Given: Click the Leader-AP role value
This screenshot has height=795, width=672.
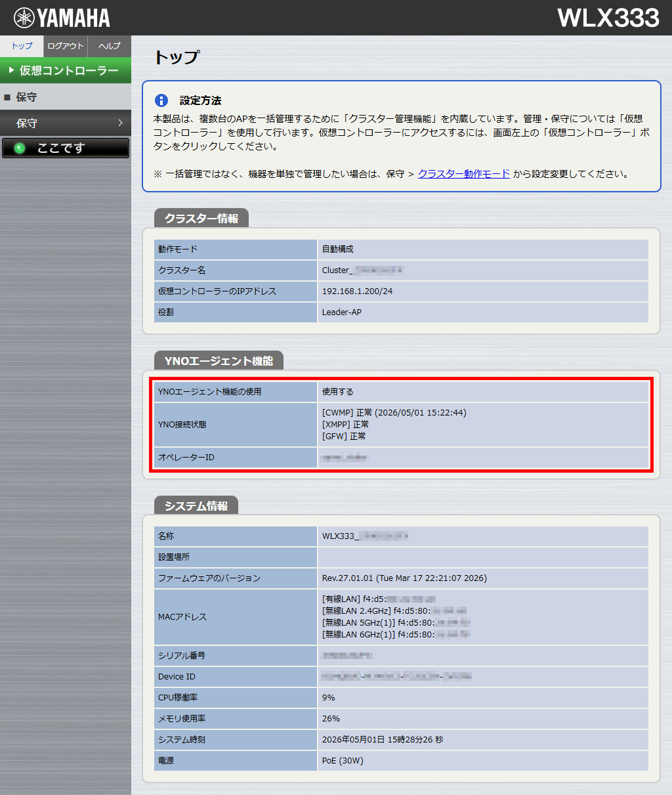Looking at the screenshot, I should (342, 312).
